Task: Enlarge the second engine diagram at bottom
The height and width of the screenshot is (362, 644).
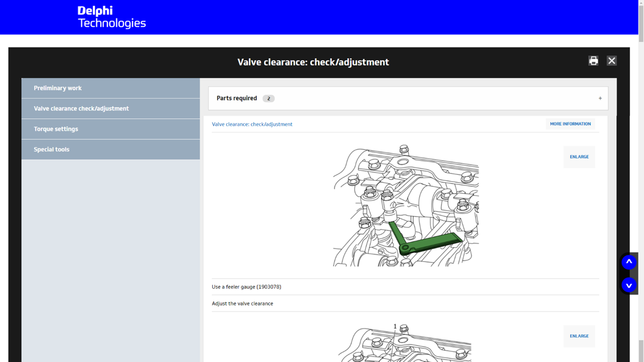Action: pos(579,336)
